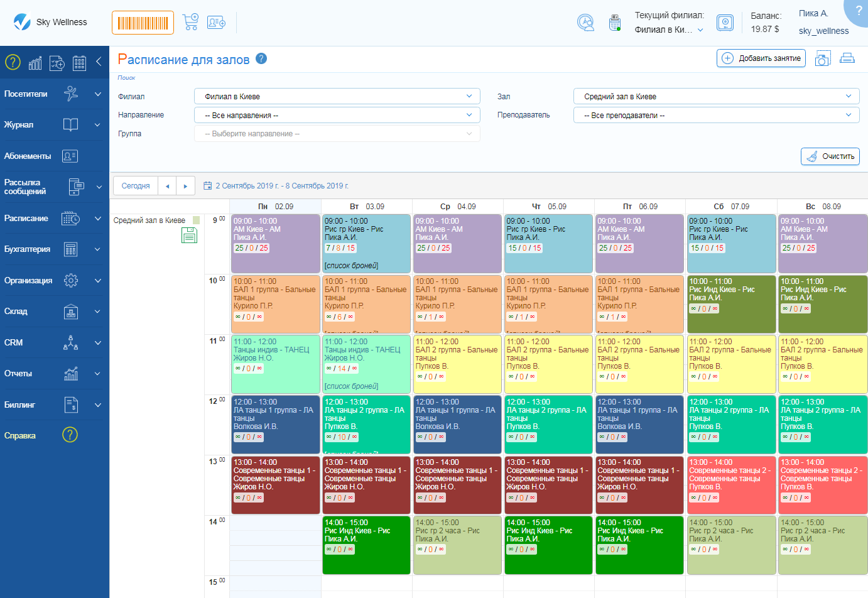Click help icon next to schedule title

click(261, 58)
